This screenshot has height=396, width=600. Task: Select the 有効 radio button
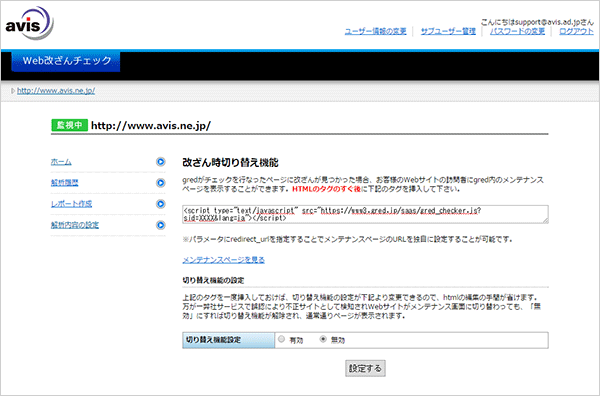coord(282,339)
